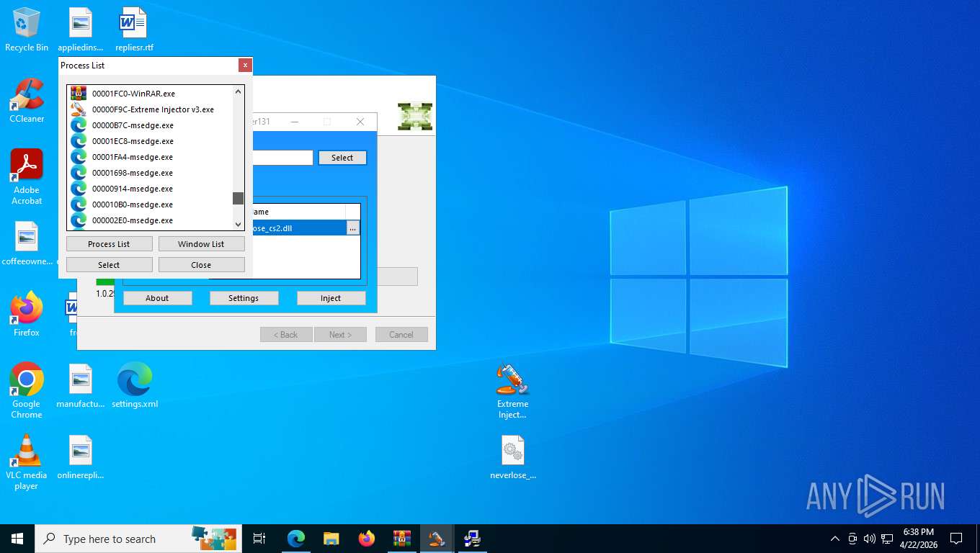Select the neverlose_cs2.dll row
This screenshot has width=980, height=553.
[298, 228]
